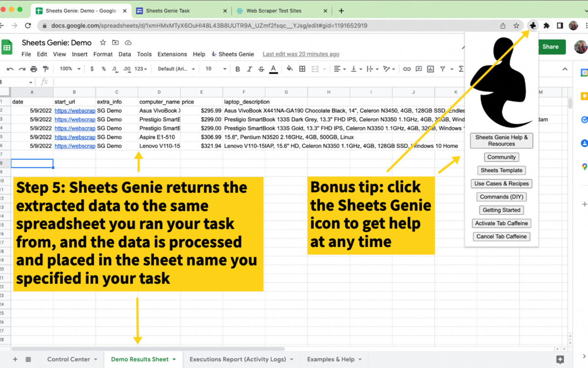Open the horizontal align dropdown

[x=340, y=69]
